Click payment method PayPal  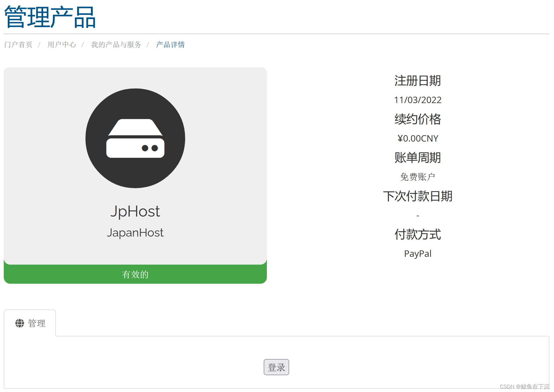(418, 254)
